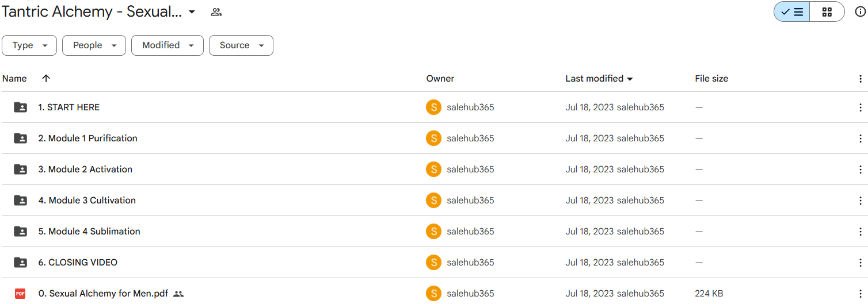The image size is (868, 304).
Task: Open the Type filter dropdown
Action: tap(29, 45)
